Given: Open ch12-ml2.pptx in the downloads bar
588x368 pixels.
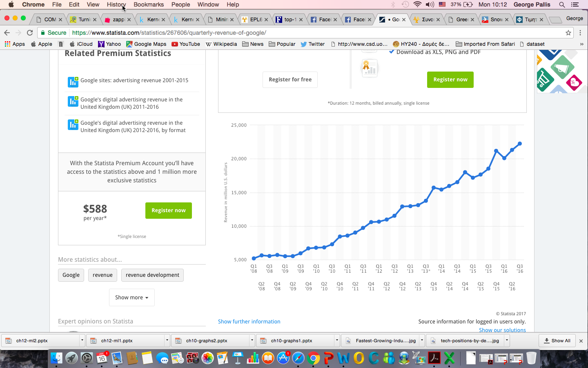Looking at the screenshot, I should [x=41, y=341].
